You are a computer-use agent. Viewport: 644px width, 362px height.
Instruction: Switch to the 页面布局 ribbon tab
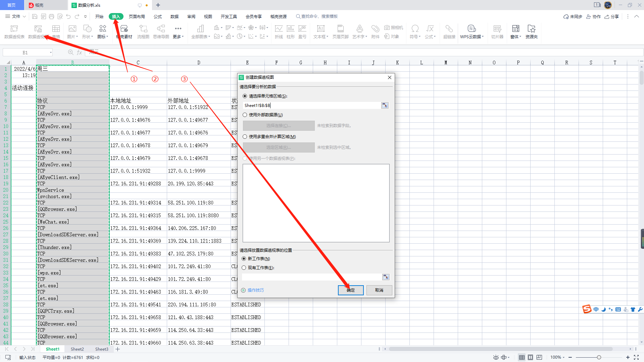coord(137,16)
